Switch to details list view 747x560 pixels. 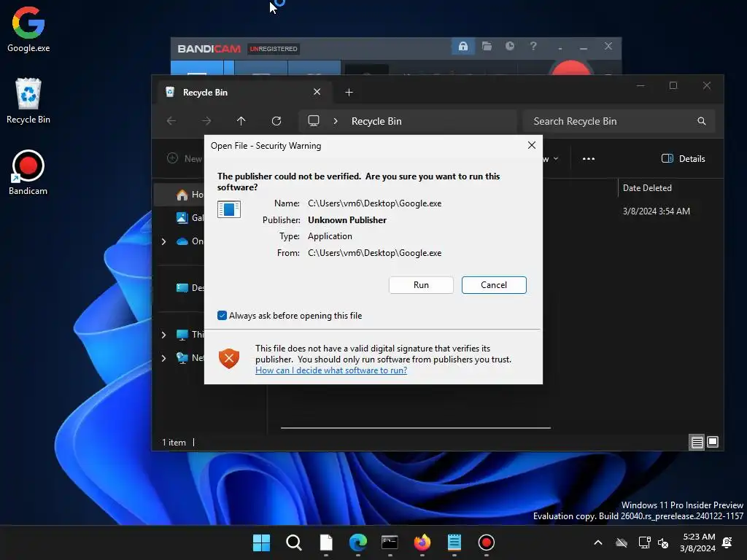pos(697,443)
